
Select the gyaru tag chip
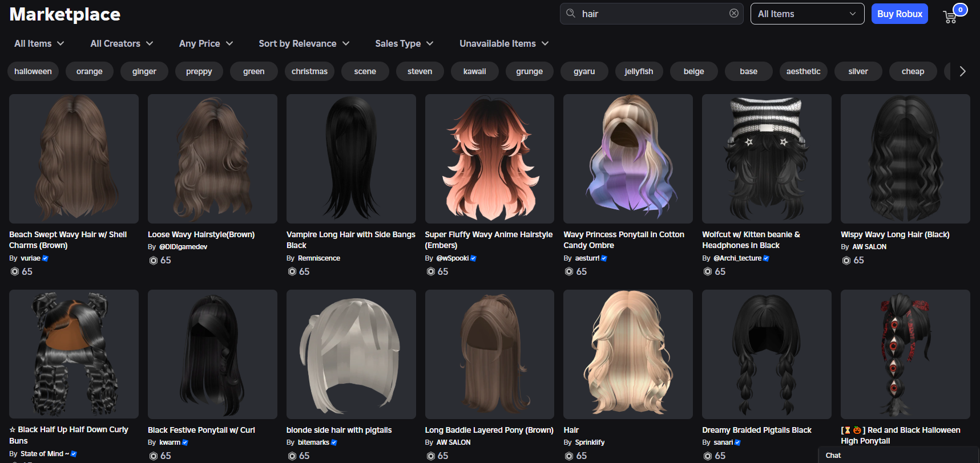click(584, 71)
